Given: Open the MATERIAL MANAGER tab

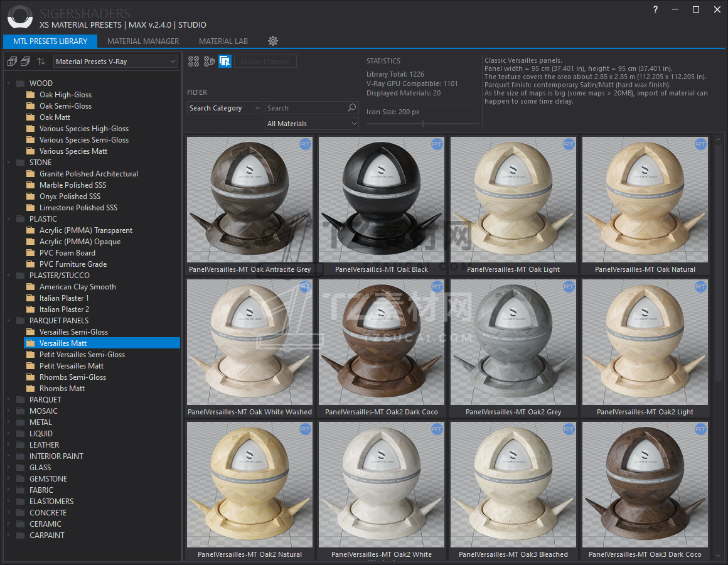Looking at the screenshot, I should (143, 41).
